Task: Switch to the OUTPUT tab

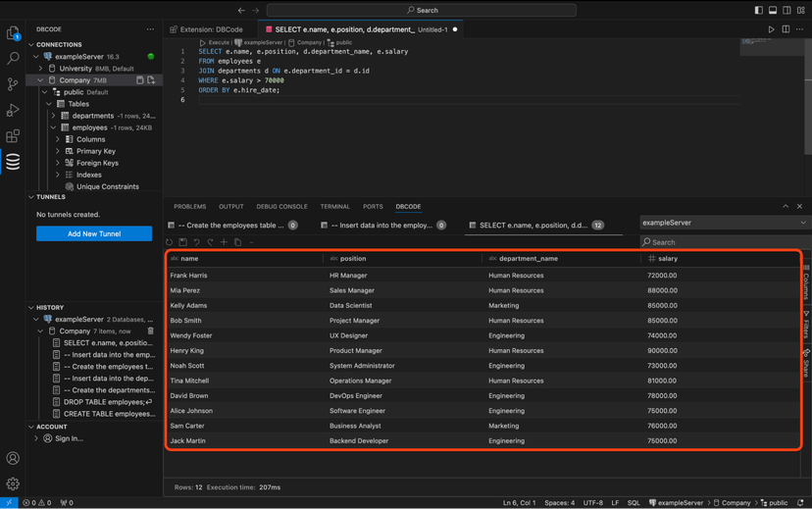Action: (x=231, y=207)
